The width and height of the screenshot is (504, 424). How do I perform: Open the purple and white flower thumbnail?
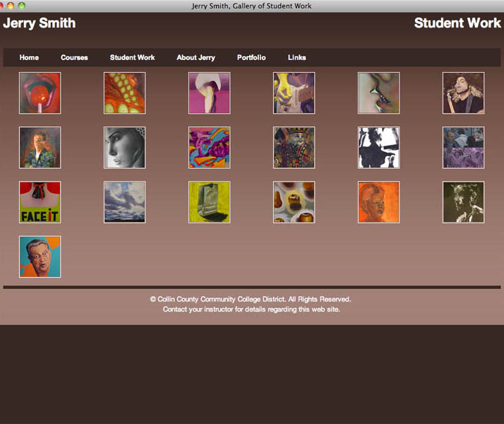(x=209, y=93)
